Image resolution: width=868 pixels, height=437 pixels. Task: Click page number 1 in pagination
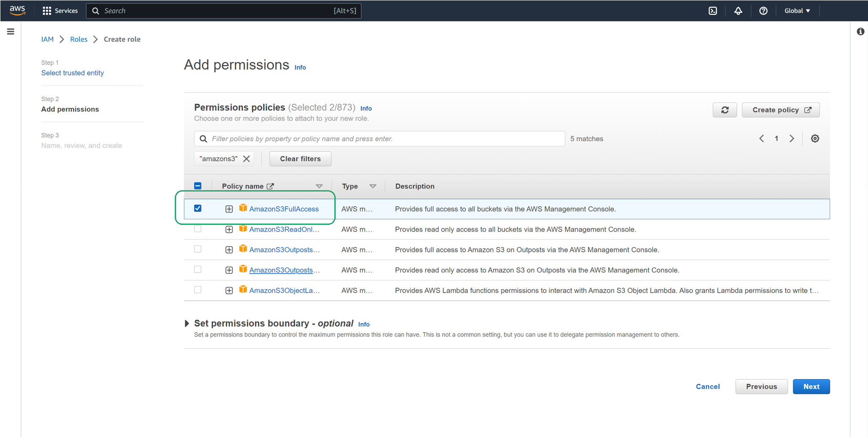tap(776, 138)
